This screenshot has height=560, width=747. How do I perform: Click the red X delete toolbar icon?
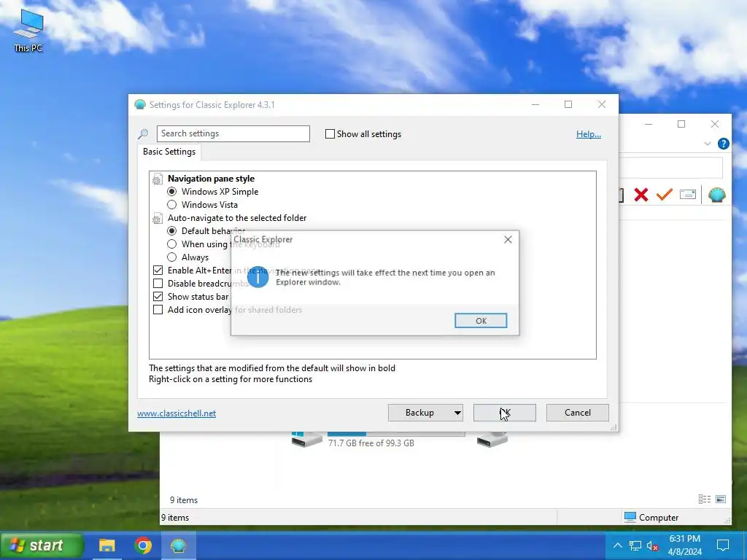[640, 194]
